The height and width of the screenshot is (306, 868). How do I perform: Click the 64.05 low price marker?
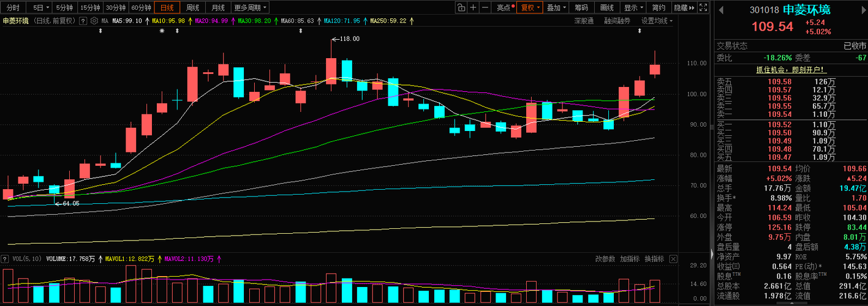click(67, 203)
